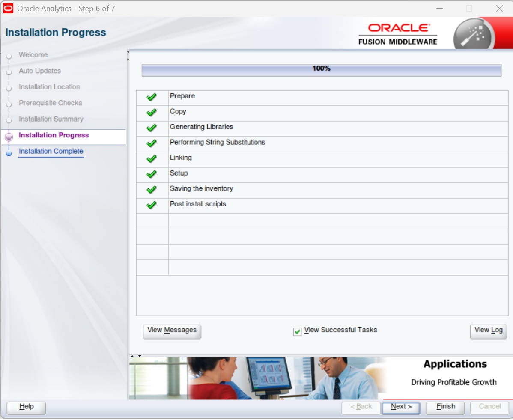Open Help for the installer
The width and height of the screenshot is (513, 420).
tap(26, 408)
